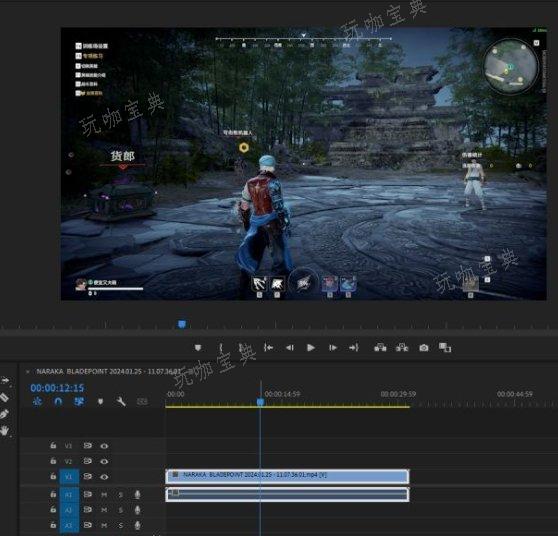
Task: Target the V2 track label
Action: point(68,462)
